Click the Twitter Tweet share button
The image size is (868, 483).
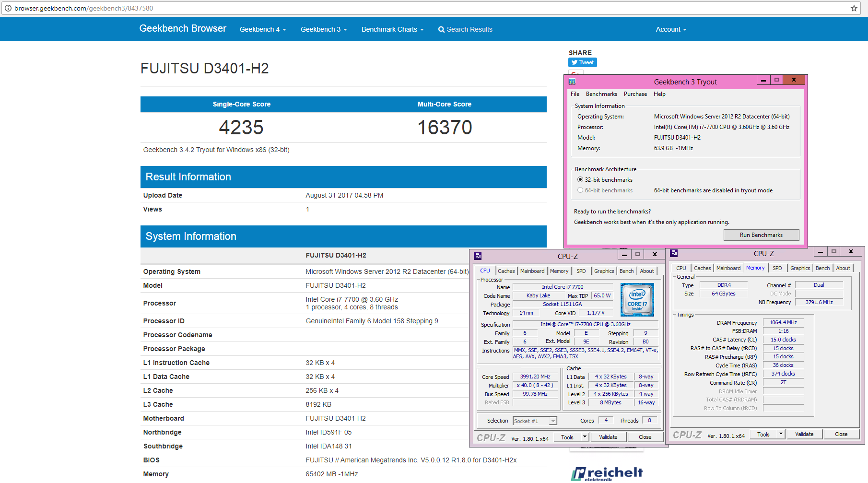583,62
